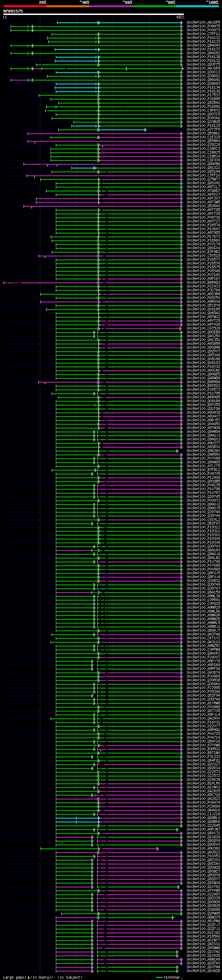Select hit UniRef100_C1E330

(x=203, y=160)
